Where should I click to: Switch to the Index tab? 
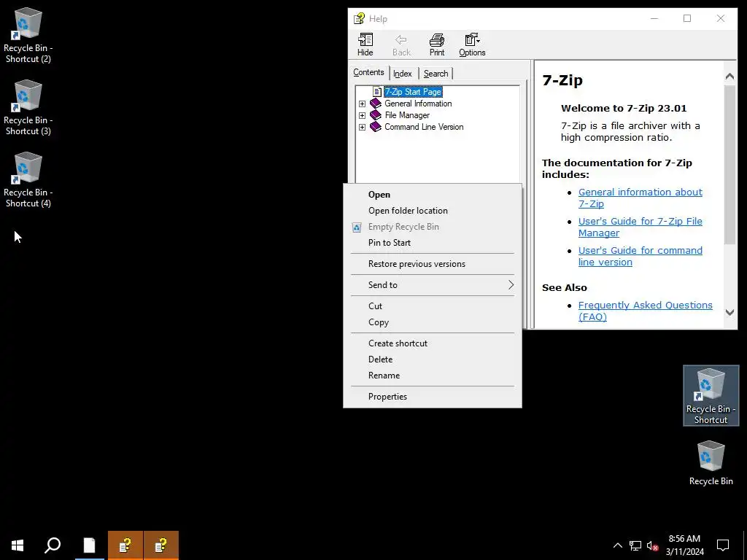tap(403, 74)
